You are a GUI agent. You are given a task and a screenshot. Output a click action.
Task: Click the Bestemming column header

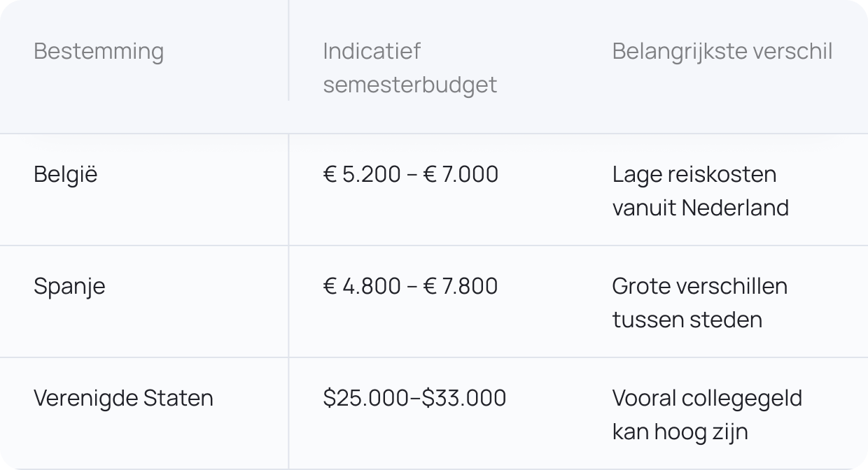(99, 52)
